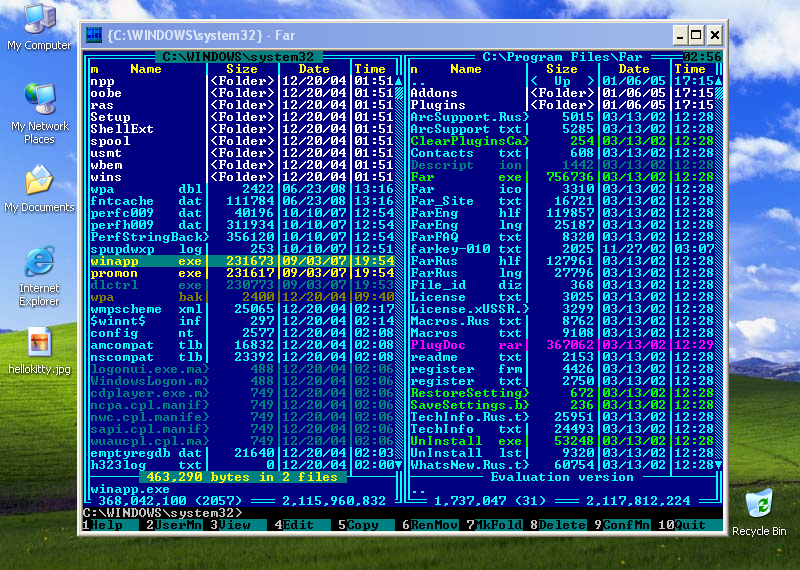800x570 pixels.
Task: Select Far exe file in right panel
Action: 562,177
